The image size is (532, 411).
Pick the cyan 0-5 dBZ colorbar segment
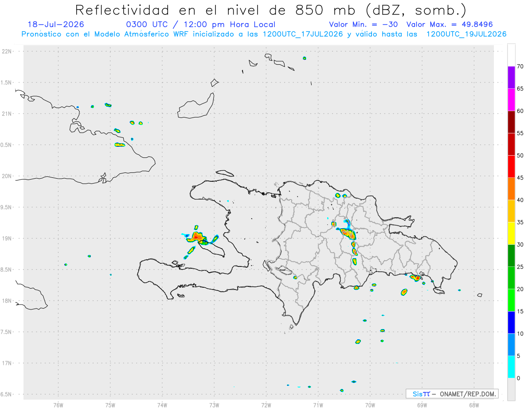511,367
